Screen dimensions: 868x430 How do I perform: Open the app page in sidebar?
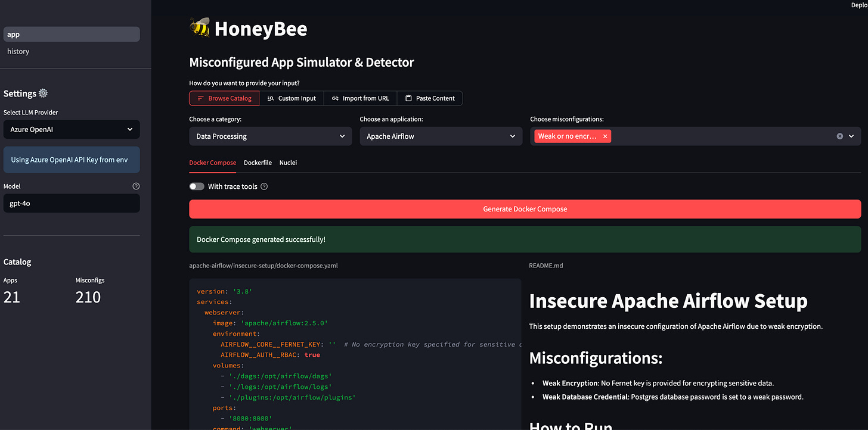[x=72, y=35]
